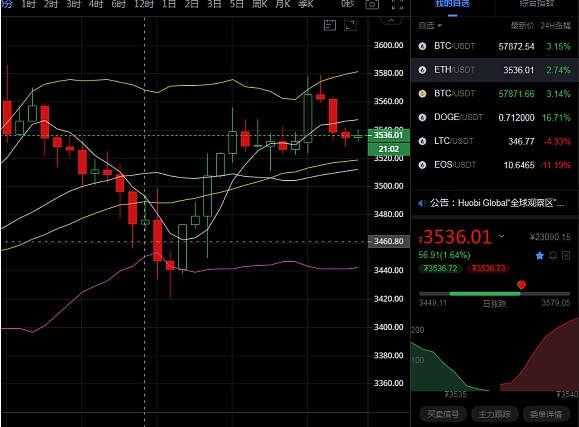The image size is (579, 427).
Task: Select the 4时 timeframe
Action: coord(96,4)
